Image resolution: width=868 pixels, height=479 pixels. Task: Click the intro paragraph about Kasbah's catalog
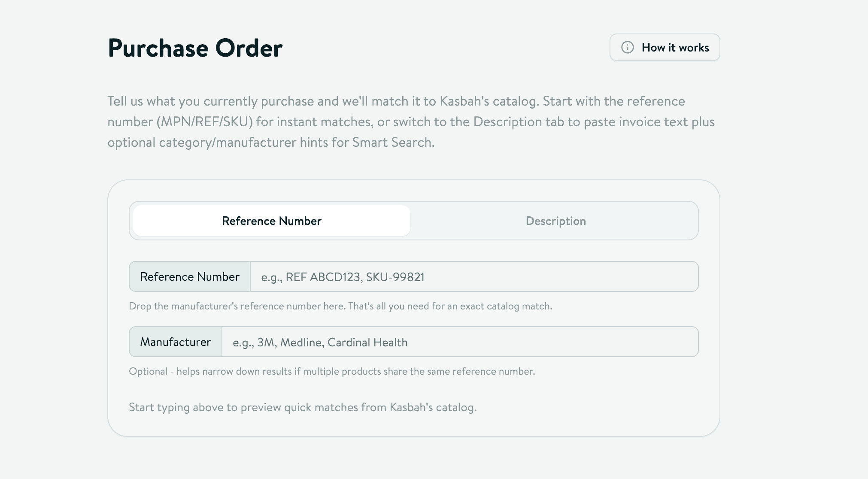click(x=410, y=121)
